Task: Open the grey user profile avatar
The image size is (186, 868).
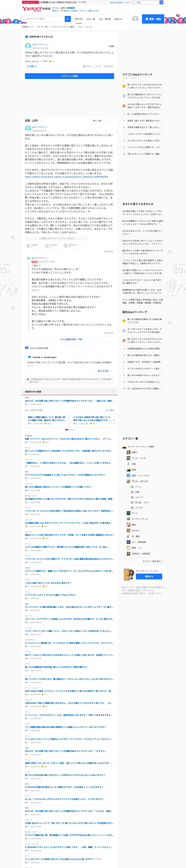Action: [135, 19]
